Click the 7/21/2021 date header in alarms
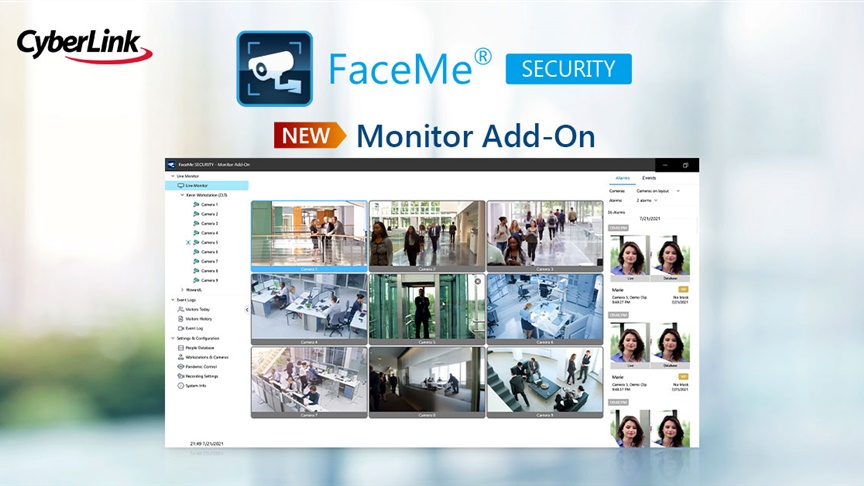 pos(650,219)
